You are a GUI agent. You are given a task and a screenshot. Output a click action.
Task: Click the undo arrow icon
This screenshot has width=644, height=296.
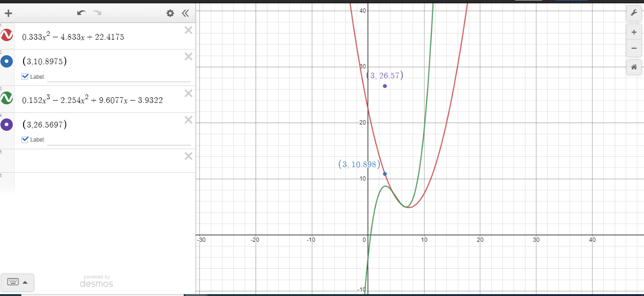80,13
